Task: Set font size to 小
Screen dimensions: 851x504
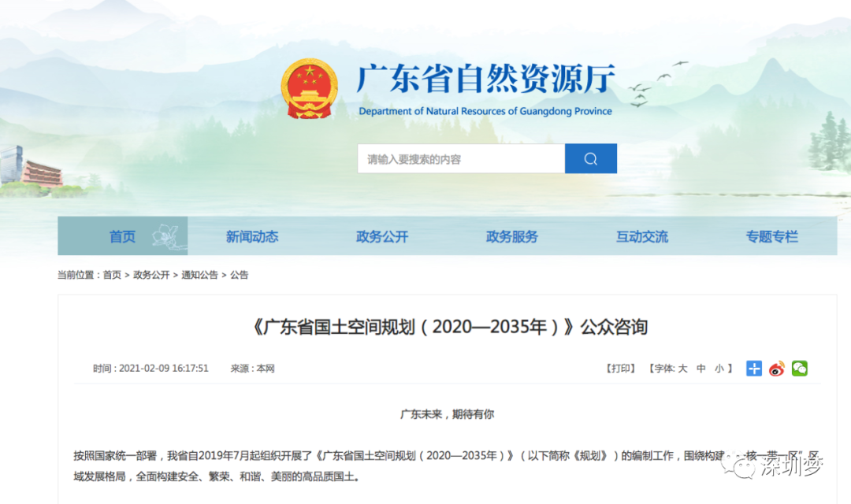Action: click(x=719, y=369)
